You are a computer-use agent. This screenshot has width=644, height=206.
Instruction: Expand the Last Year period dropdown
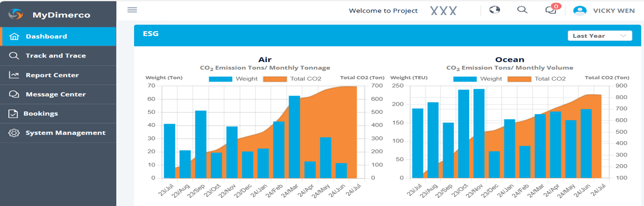599,36
